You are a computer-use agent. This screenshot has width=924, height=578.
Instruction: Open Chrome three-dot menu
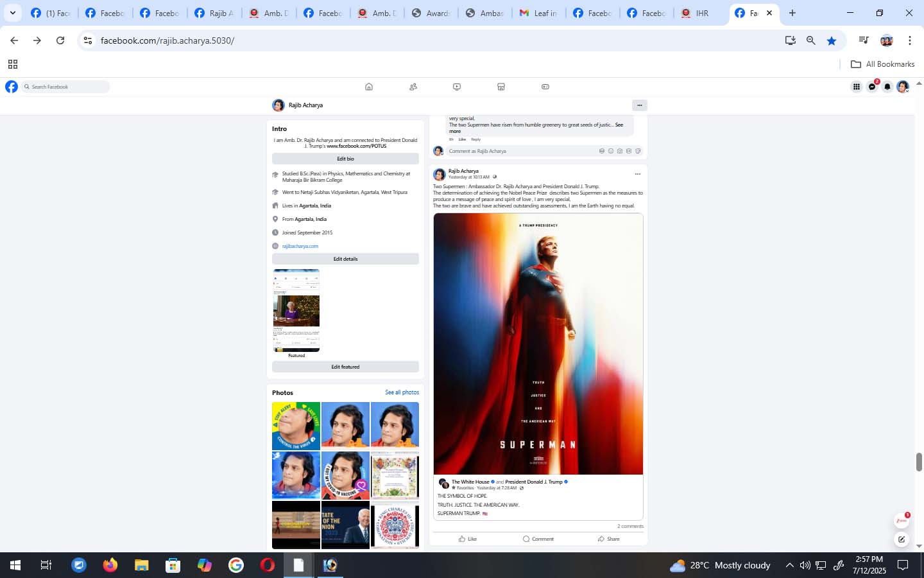[x=909, y=40]
